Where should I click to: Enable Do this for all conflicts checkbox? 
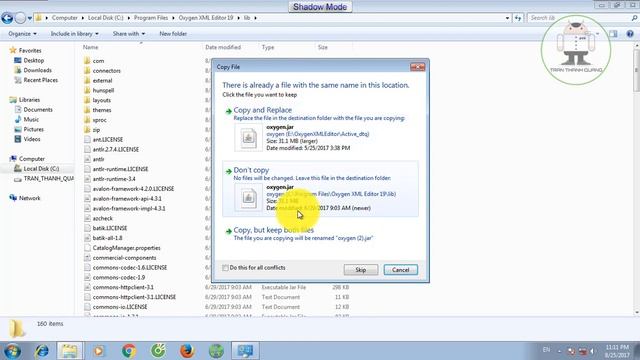[x=225, y=268]
